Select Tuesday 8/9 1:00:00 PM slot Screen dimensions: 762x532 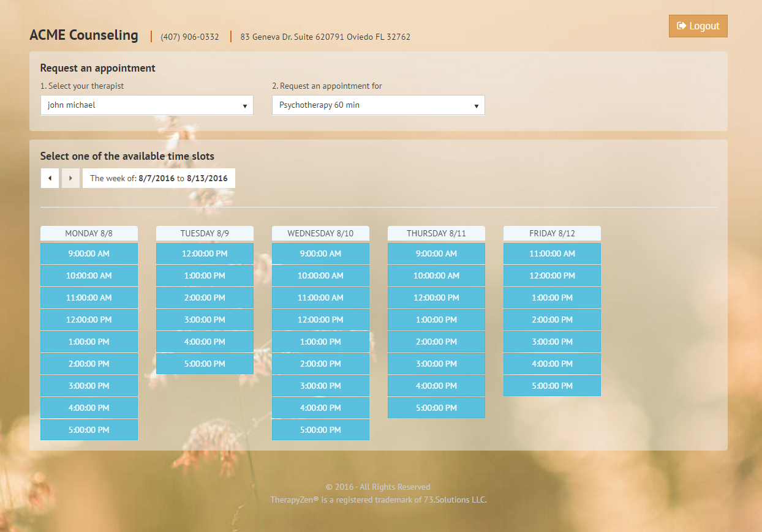(205, 275)
